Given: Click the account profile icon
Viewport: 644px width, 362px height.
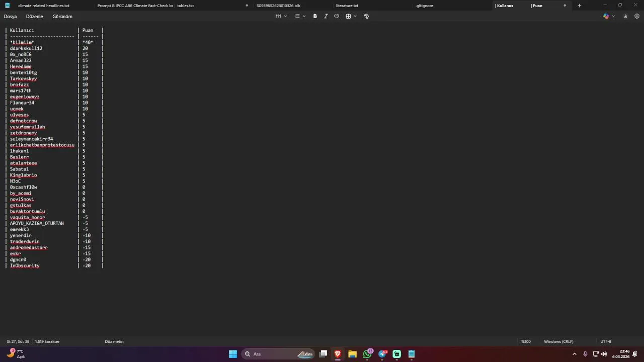Looking at the screenshot, I should tap(625, 16).
